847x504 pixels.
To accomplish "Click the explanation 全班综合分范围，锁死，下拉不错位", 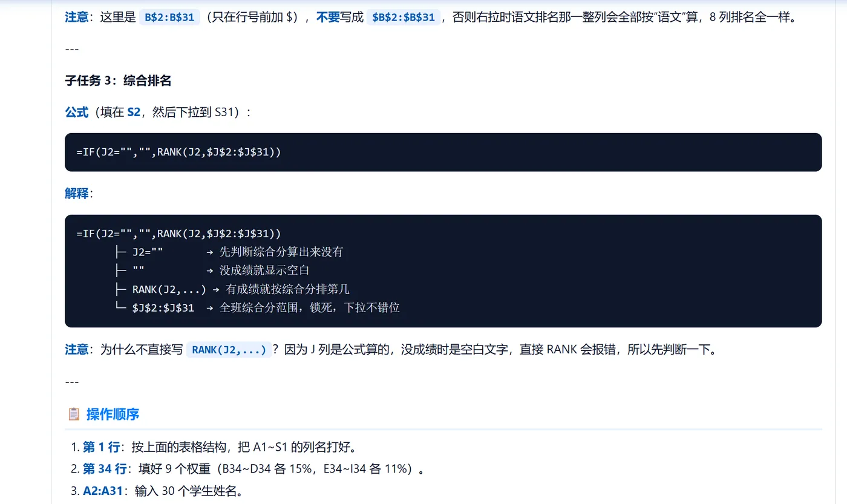I will [x=310, y=307].
